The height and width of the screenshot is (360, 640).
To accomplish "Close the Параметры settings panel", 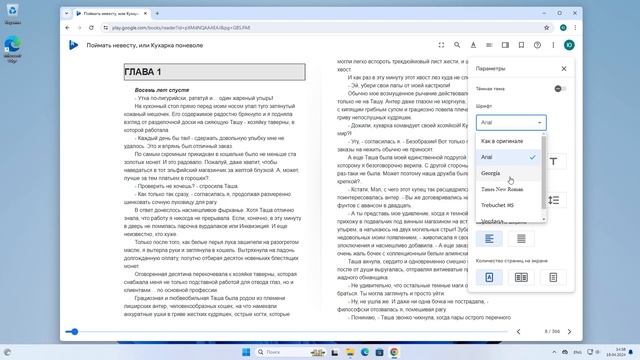I will (564, 69).
